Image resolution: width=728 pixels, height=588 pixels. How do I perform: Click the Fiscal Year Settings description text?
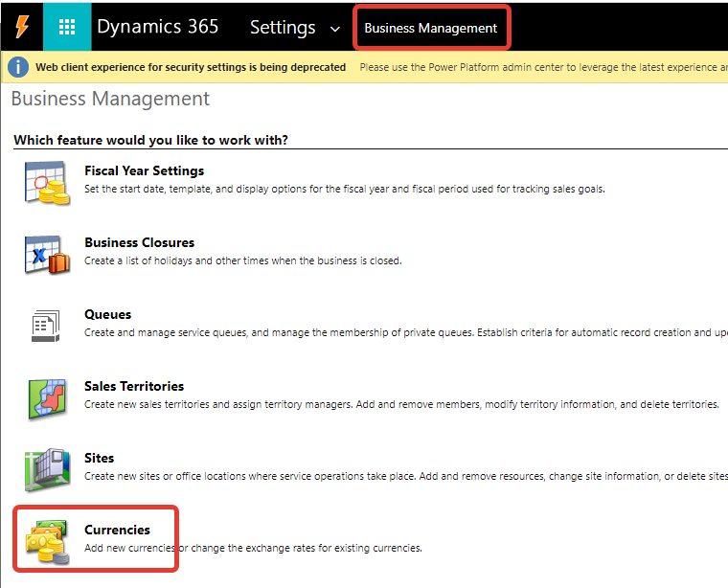(345, 189)
